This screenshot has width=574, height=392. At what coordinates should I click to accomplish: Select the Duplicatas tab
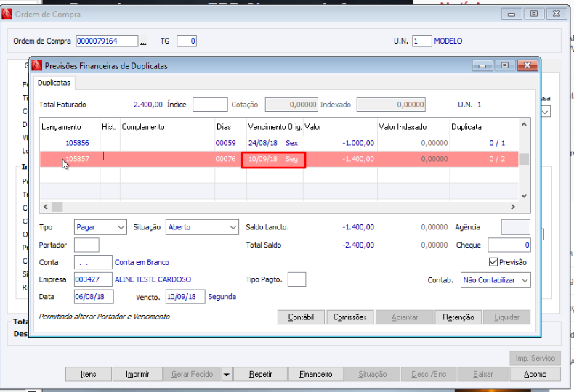point(54,83)
